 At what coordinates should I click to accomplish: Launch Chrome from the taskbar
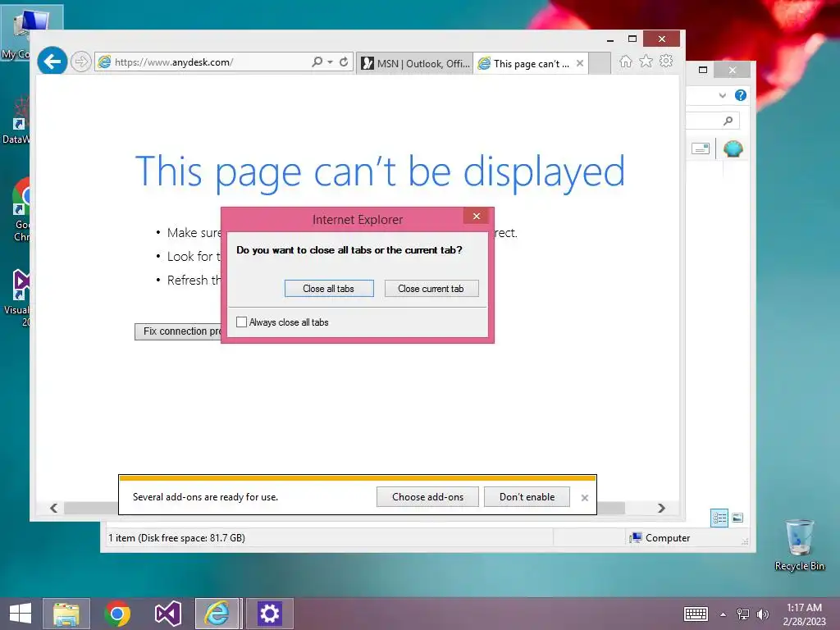(116, 614)
